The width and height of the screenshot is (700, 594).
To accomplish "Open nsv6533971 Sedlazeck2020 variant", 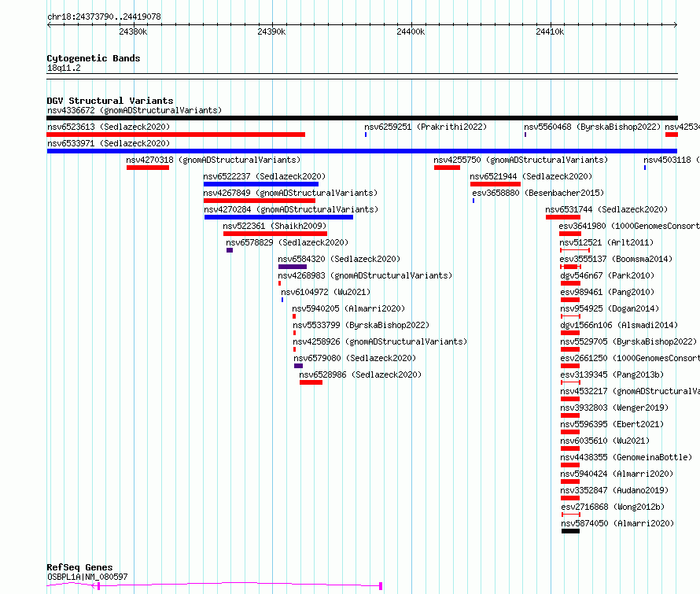I will pyautogui.click(x=109, y=143).
